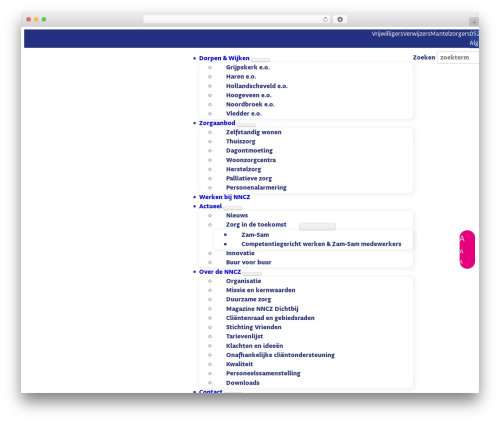Open the Zorgaanbod menu item

tap(217, 123)
